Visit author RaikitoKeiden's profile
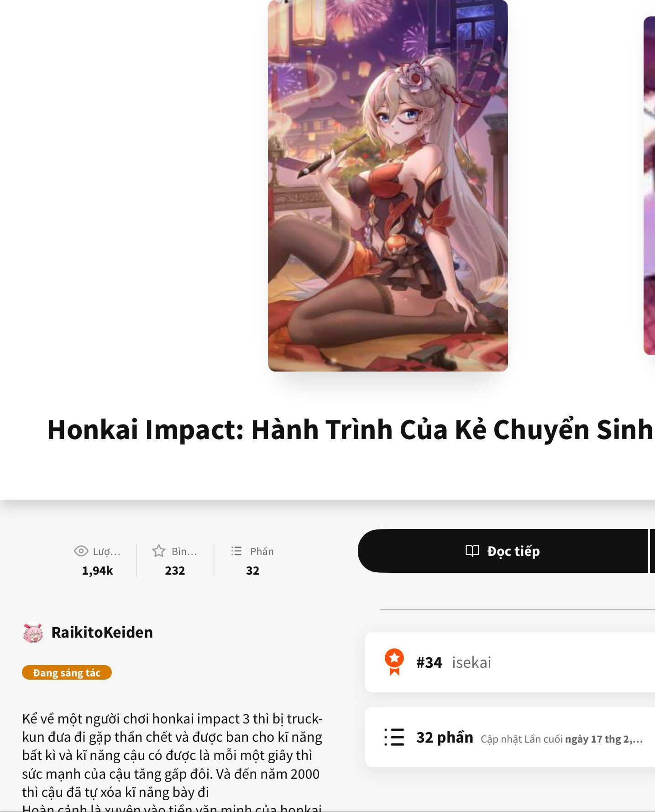This screenshot has height=812, width=655. [102, 633]
